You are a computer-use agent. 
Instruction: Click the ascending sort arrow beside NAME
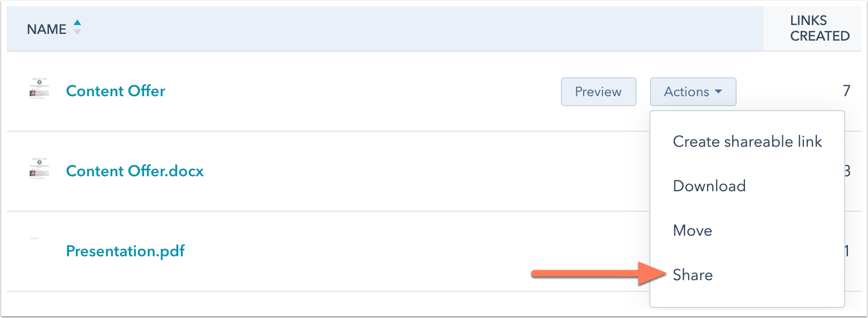77,23
